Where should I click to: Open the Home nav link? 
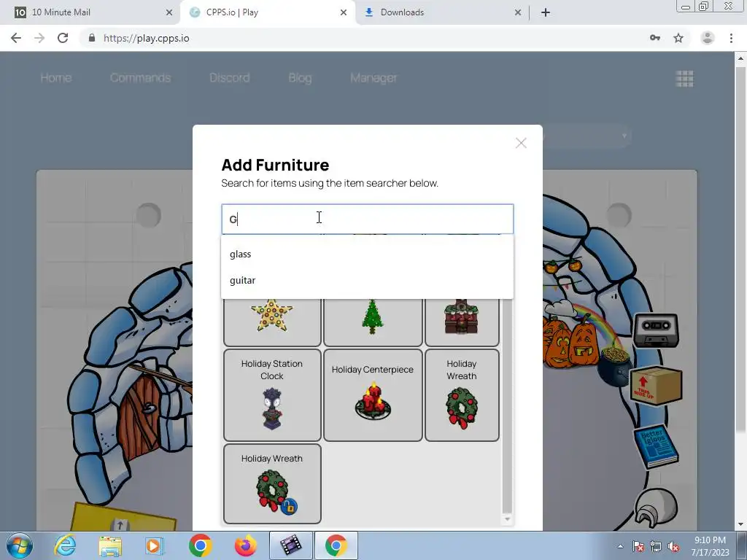click(55, 77)
